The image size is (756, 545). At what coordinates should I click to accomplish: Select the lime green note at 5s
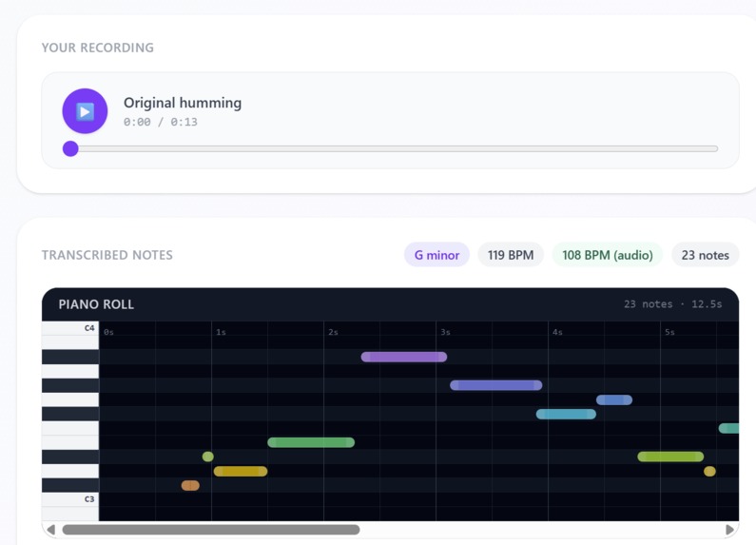(x=670, y=457)
